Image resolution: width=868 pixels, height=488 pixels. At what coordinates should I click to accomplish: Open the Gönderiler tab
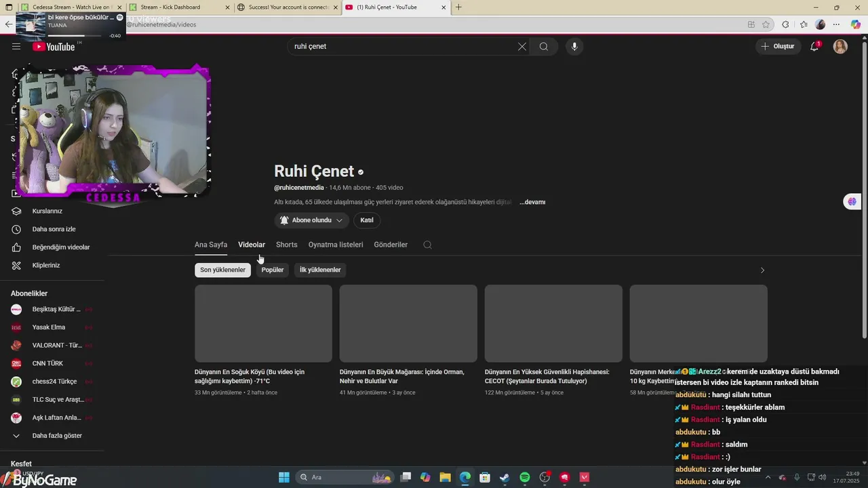coord(391,245)
